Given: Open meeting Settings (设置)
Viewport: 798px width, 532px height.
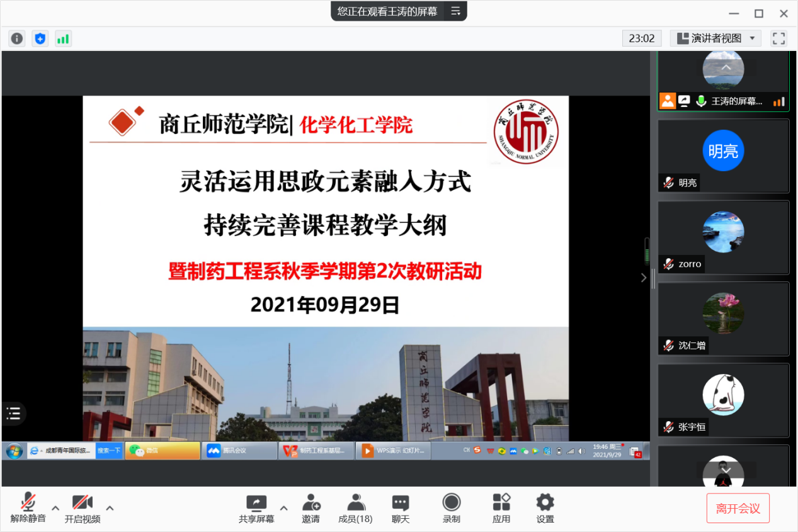Looking at the screenshot, I should (x=545, y=508).
